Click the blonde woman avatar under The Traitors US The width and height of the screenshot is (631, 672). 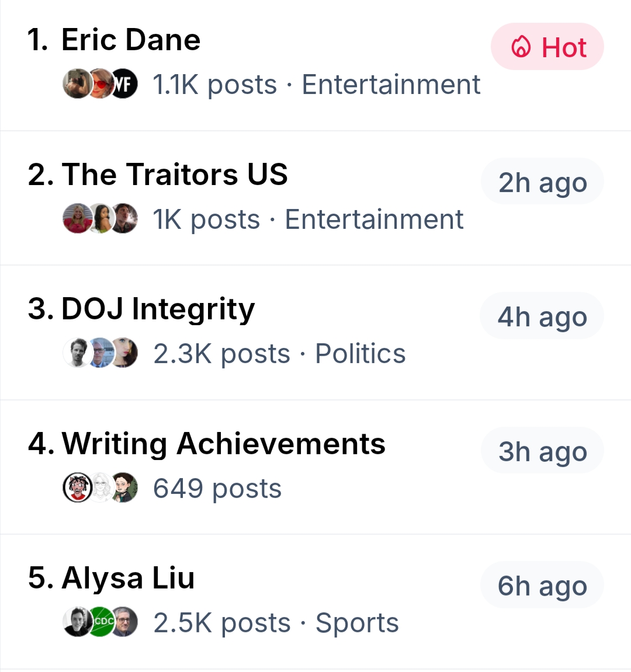tap(77, 219)
